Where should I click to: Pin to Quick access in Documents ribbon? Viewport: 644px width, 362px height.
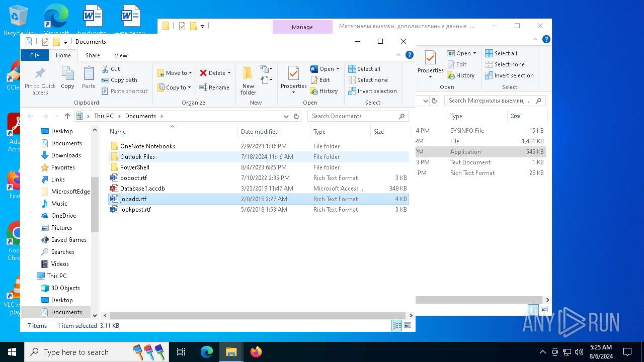(x=40, y=80)
